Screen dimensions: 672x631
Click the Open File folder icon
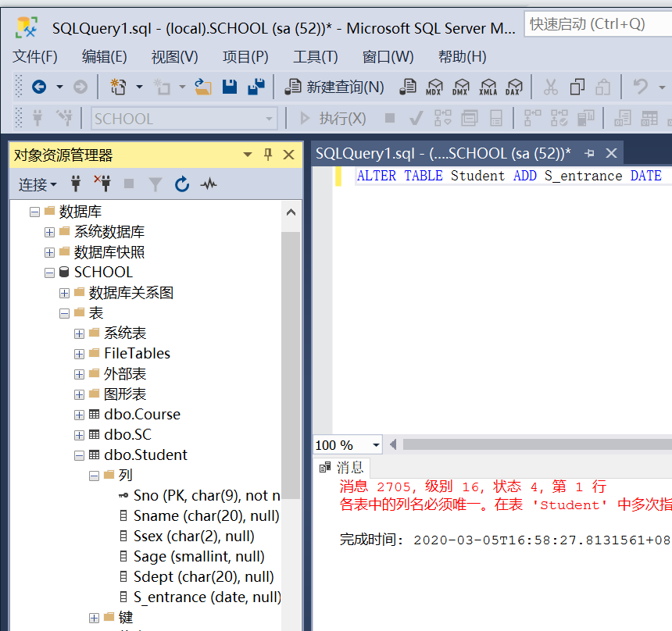[202, 87]
